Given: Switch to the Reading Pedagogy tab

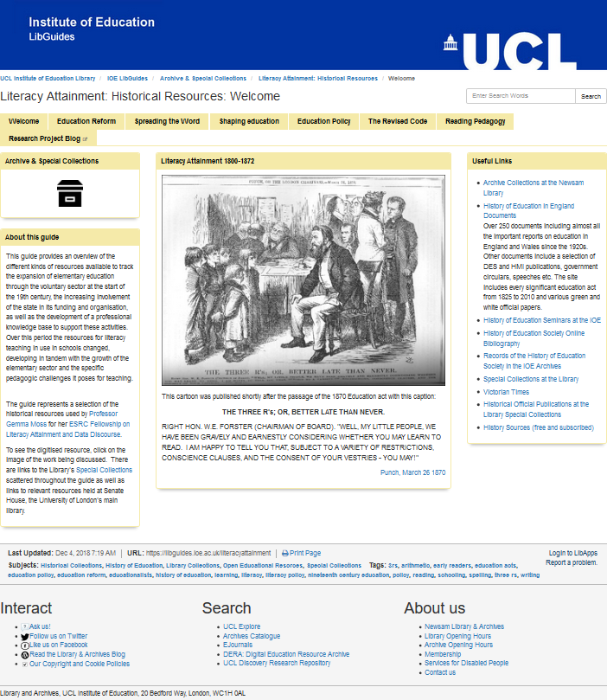Looking at the screenshot, I should [475, 122].
